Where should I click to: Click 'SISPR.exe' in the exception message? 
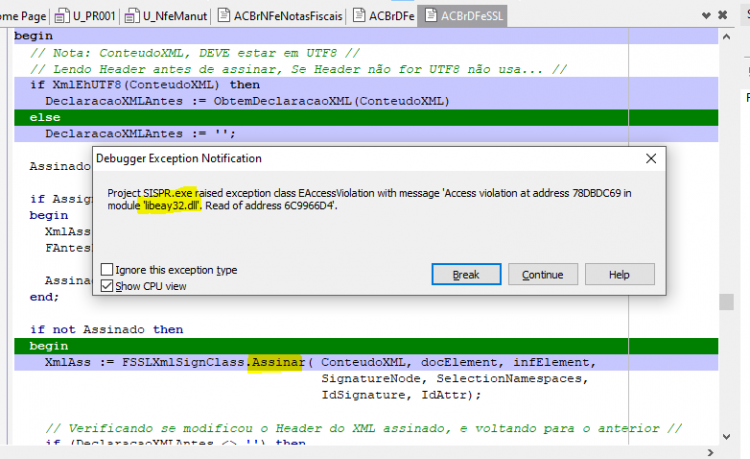[167, 193]
